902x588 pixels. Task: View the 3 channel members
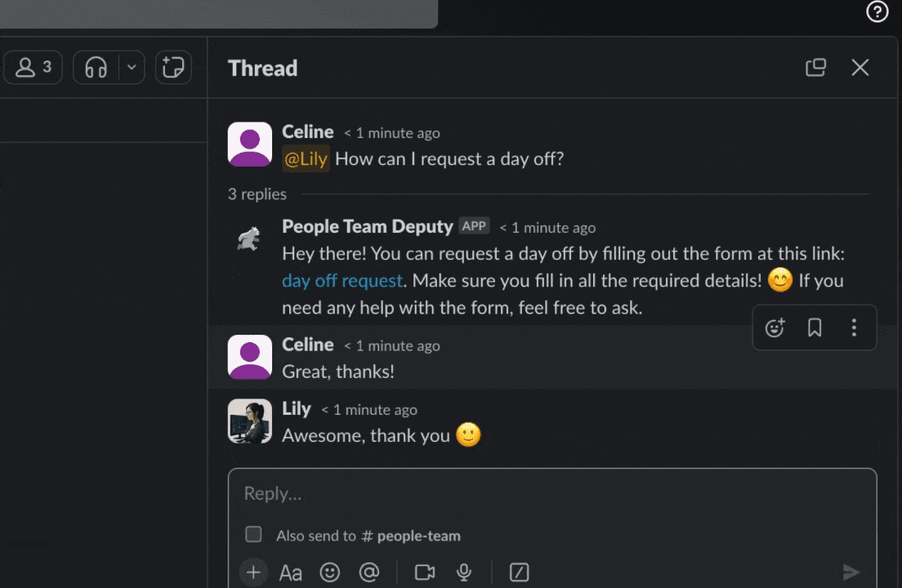coord(33,67)
